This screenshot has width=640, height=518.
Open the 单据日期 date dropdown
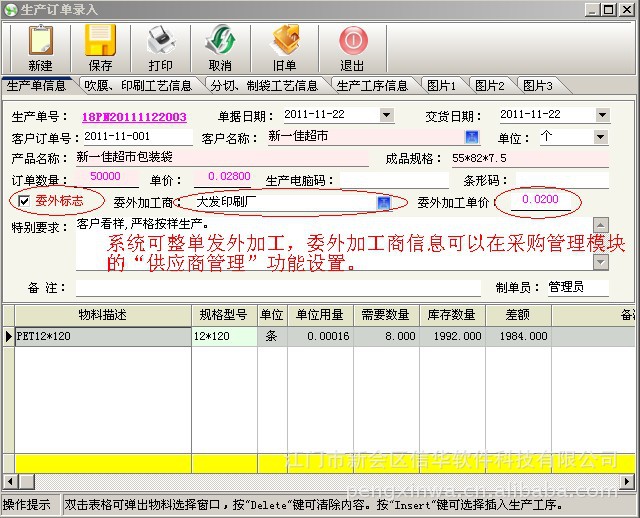point(386,115)
